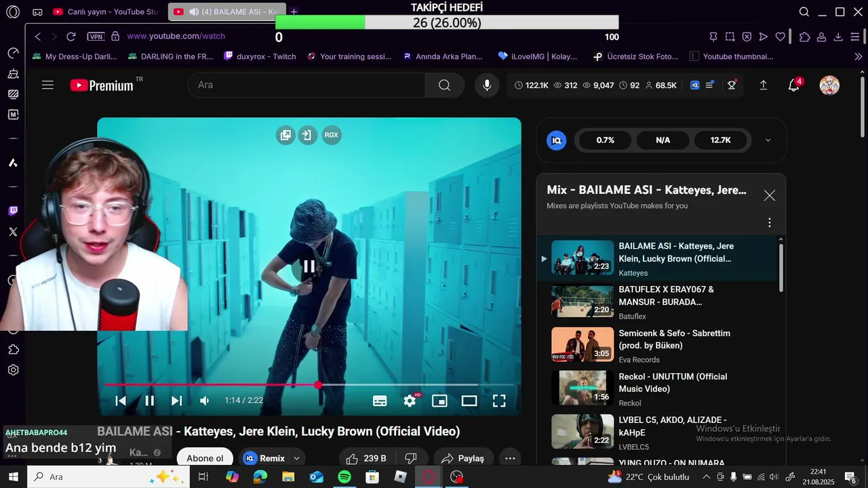Toggle the VPN badge in address bar
Viewport: 868px width, 488px height.
(96, 37)
